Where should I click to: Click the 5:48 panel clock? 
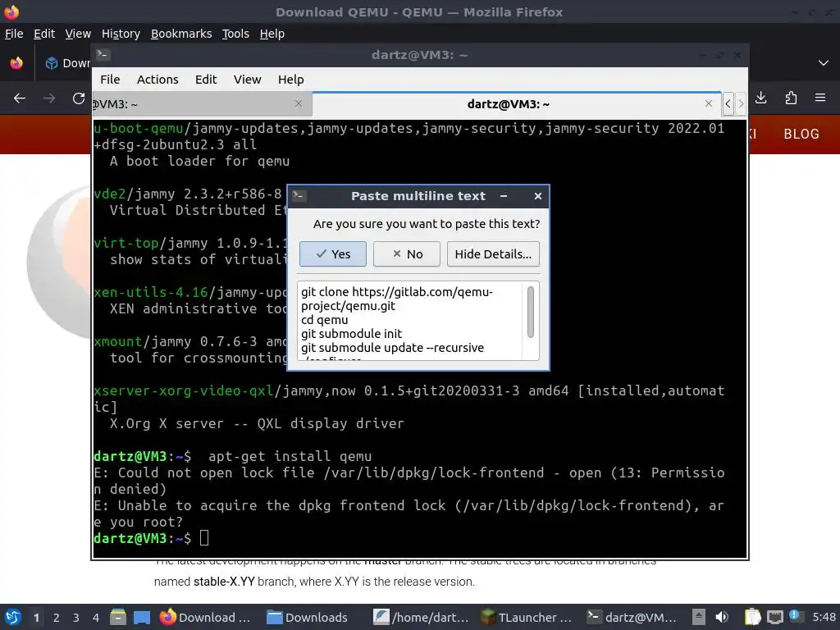click(x=824, y=617)
